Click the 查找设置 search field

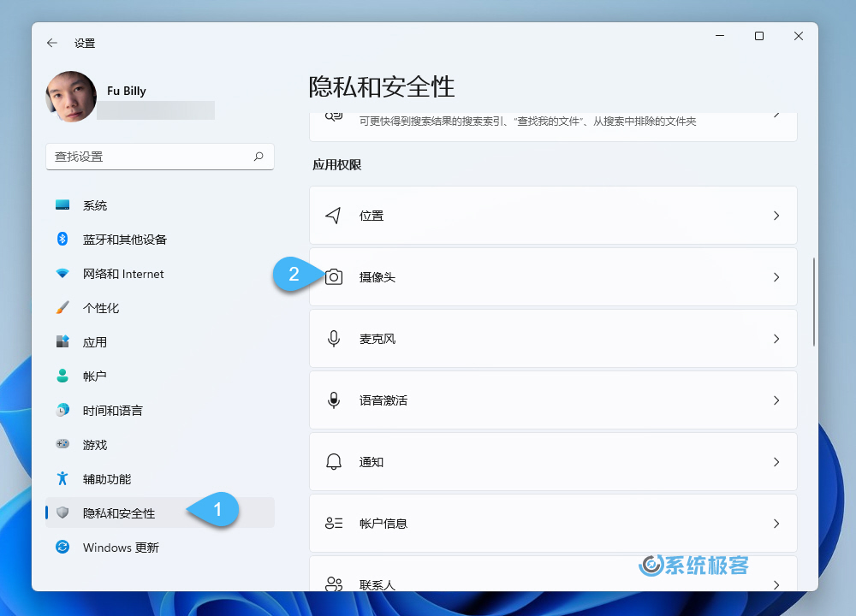[x=160, y=157]
